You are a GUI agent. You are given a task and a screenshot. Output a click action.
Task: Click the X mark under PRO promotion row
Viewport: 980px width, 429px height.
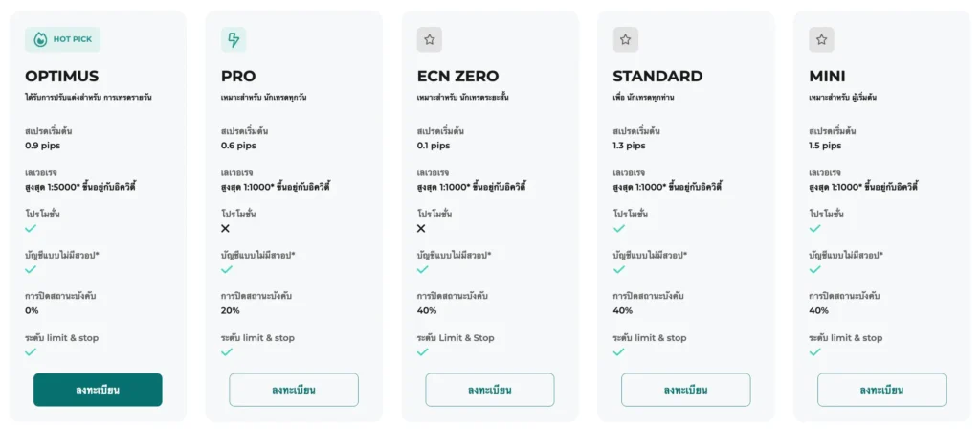(226, 229)
